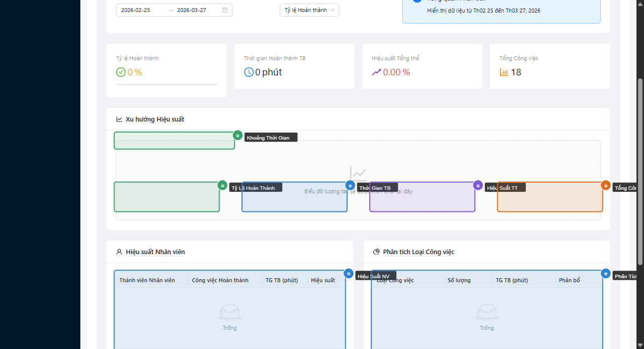Click the clock icon beside 0 phút

[x=249, y=72]
